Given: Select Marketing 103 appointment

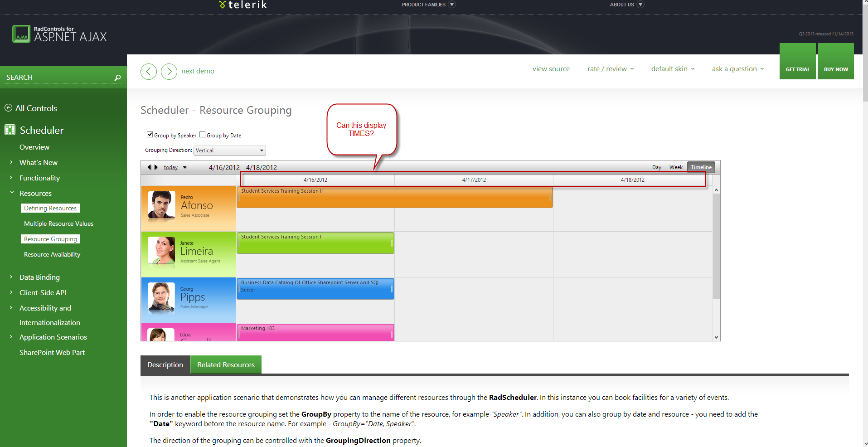Looking at the screenshot, I should [x=315, y=332].
